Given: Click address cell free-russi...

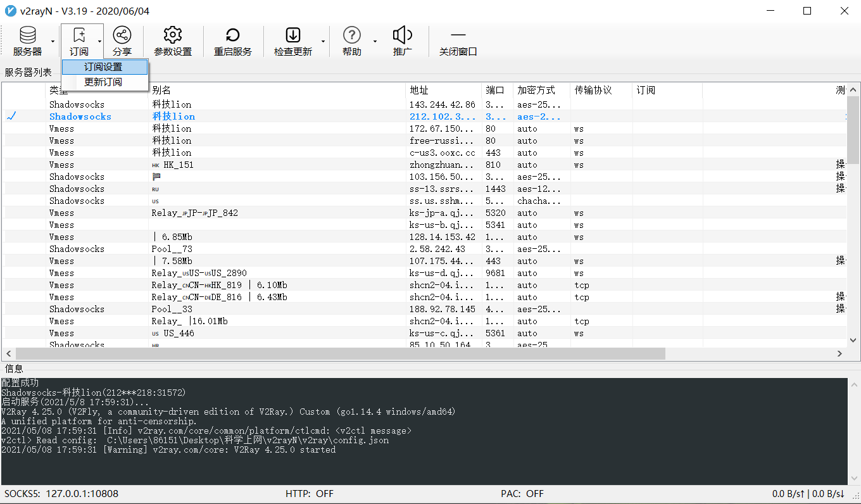Looking at the screenshot, I should (442, 141).
